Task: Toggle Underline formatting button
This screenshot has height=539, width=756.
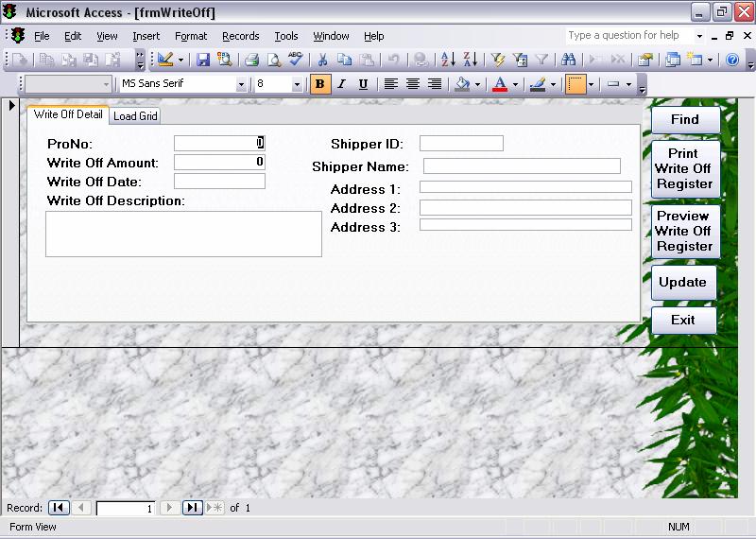Action: tap(363, 84)
